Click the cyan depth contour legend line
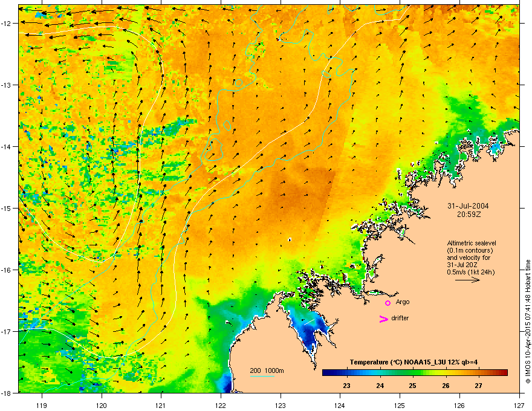 pyautogui.click(x=262, y=377)
